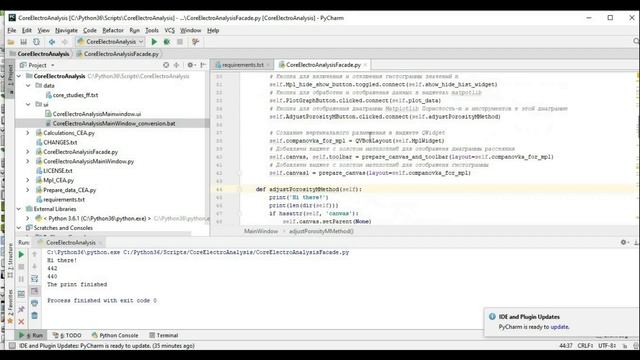The width and height of the screenshot is (640, 360).
Task: Expand the Calculations_CEA.py node
Action: (28, 133)
